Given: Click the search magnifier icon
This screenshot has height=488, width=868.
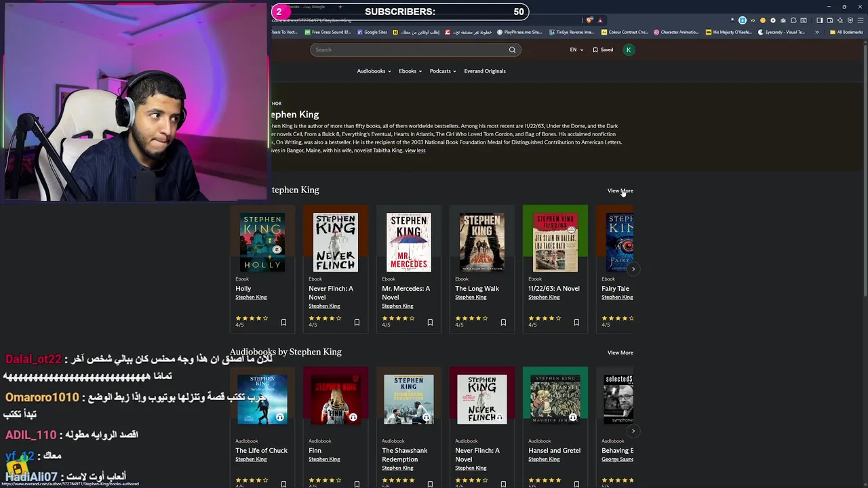Looking at the screenshot, I should pyautogui.click(x=512, y=49).
